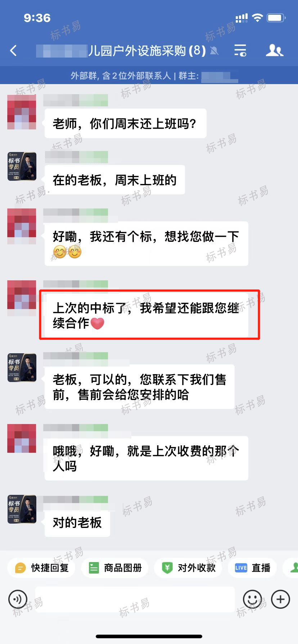298x644 pixels.
Task: Tap the 快捷回复 quick reply chip
Action: point(41,568)
